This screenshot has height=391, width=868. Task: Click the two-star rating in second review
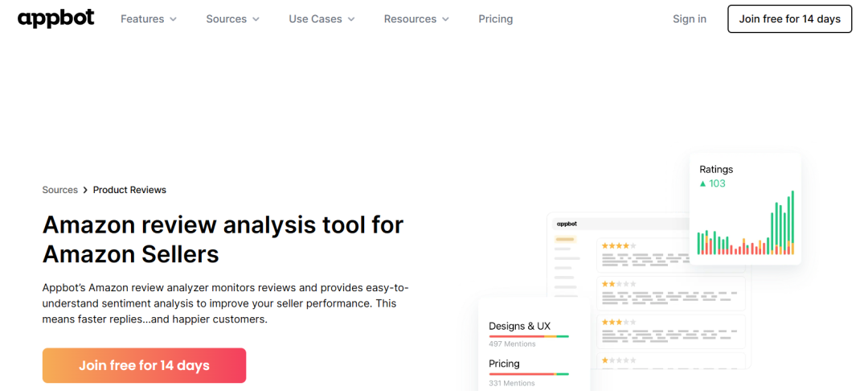click(619, 284)
